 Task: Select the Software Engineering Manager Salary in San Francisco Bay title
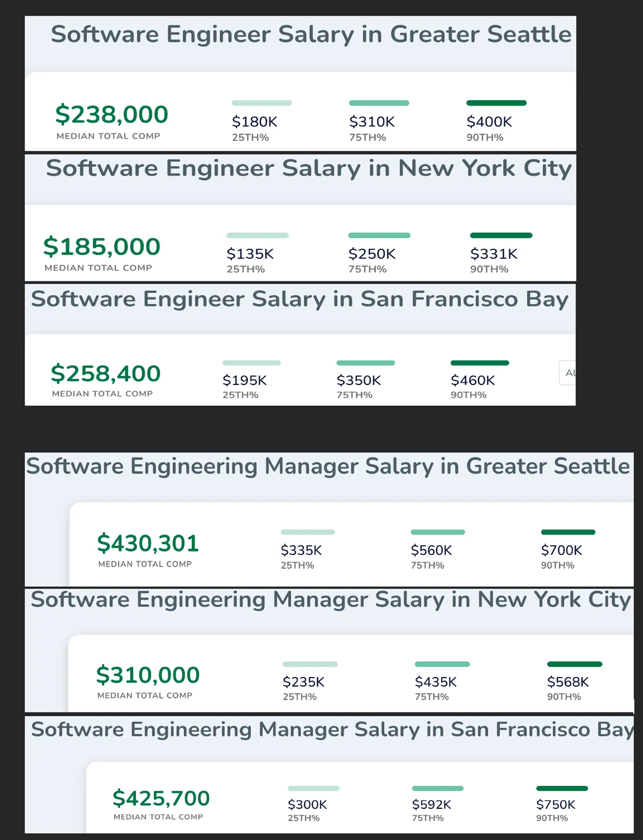click(x=332, y=730)
